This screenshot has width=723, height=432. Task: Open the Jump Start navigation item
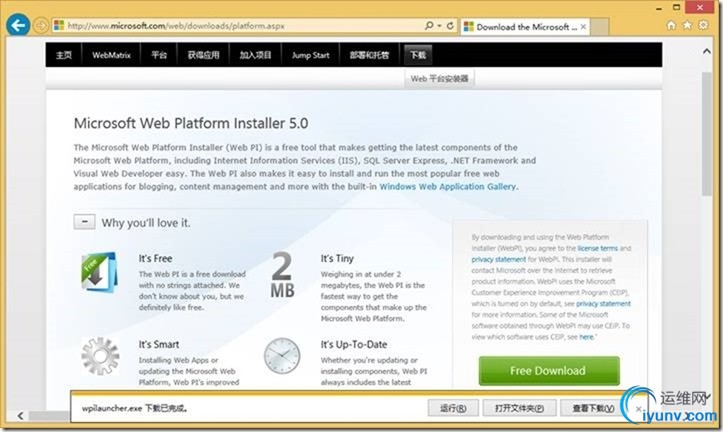pos(310,55)
